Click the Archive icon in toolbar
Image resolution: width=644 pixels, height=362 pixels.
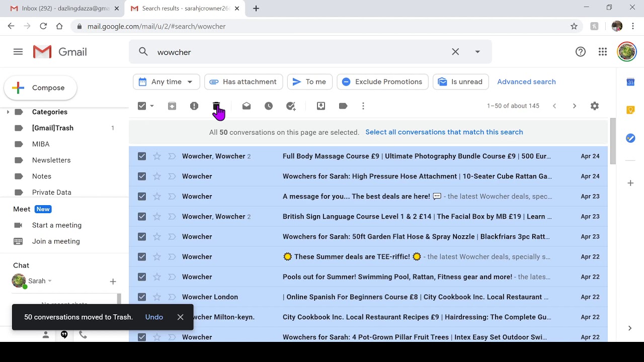[x=172, y=106]
